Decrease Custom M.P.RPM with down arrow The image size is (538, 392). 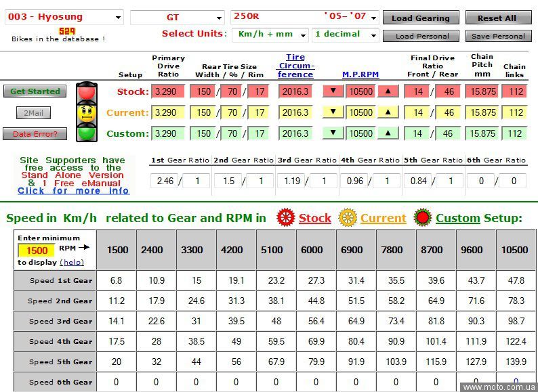333,133
